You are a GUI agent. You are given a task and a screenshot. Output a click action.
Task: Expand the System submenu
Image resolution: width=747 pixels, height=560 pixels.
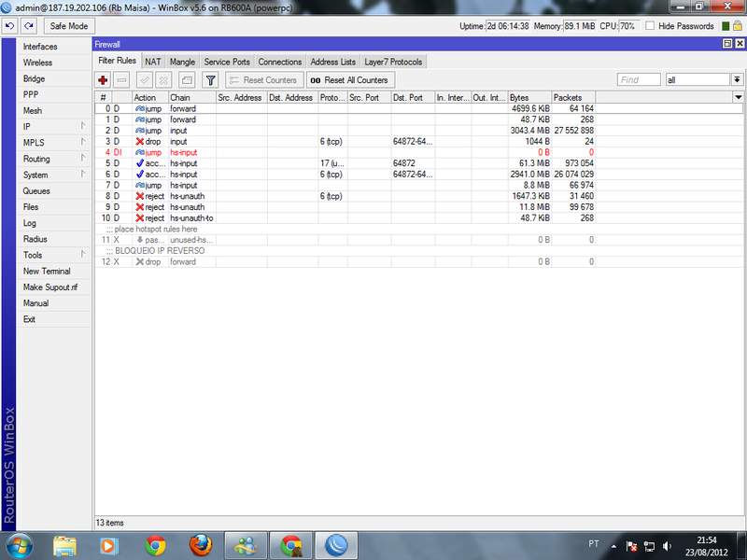coord(53,175)
